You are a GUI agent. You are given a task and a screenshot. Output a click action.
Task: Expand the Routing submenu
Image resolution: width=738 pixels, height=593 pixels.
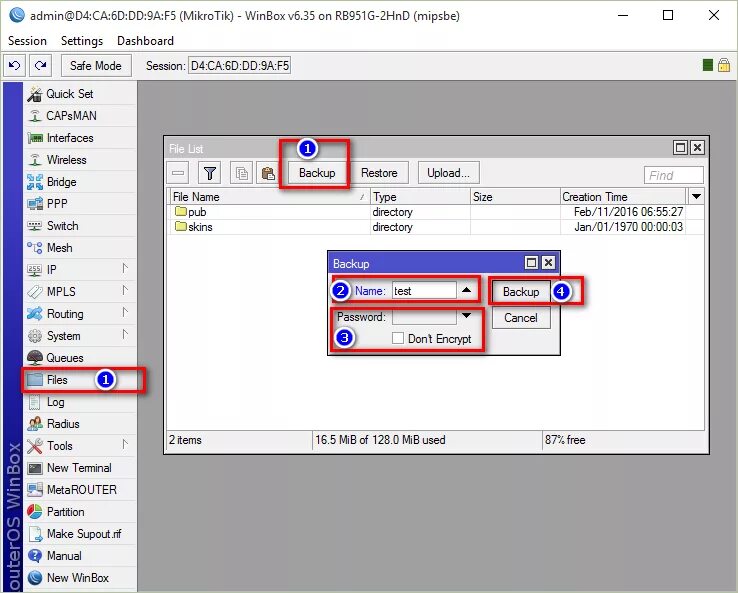(125, 313)
